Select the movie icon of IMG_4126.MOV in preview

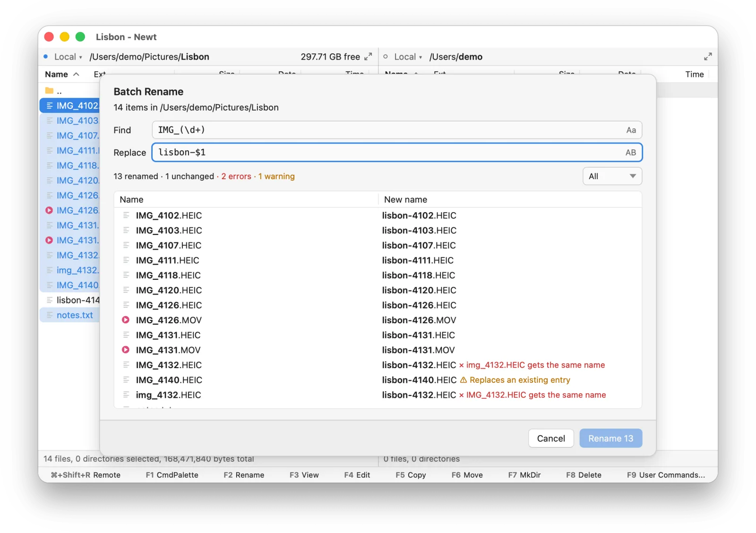(x=126, y=320)
